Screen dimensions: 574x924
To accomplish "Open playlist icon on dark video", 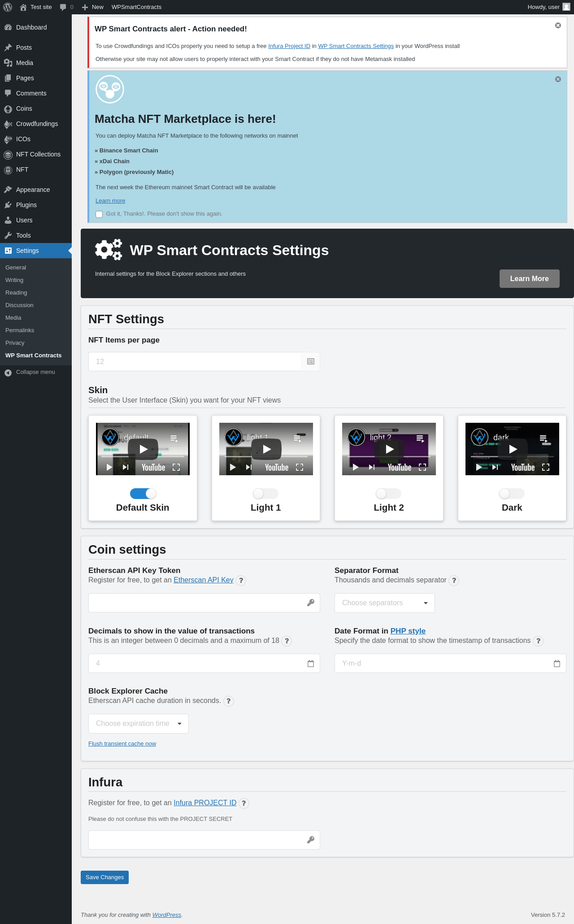I will [544, 438].
